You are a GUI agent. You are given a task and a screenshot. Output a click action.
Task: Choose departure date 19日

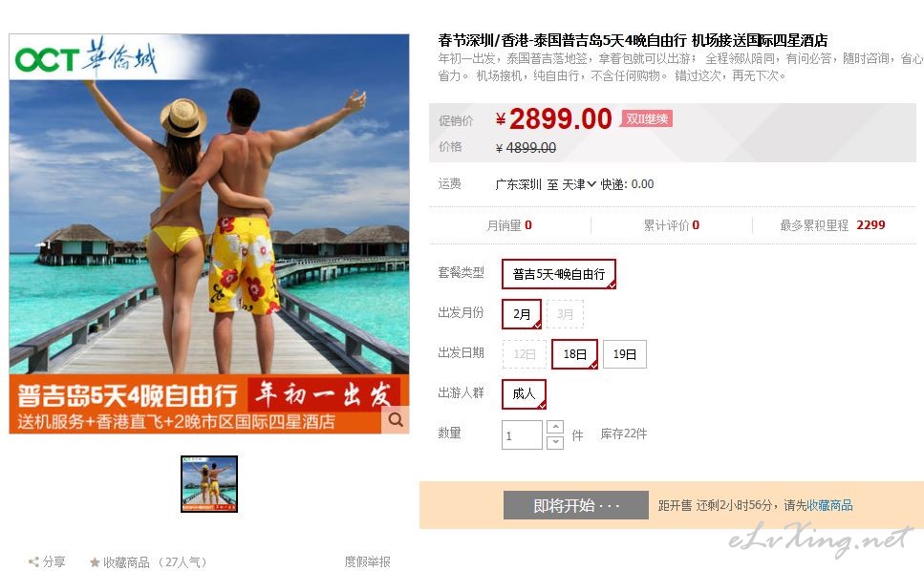coord(625,354)
